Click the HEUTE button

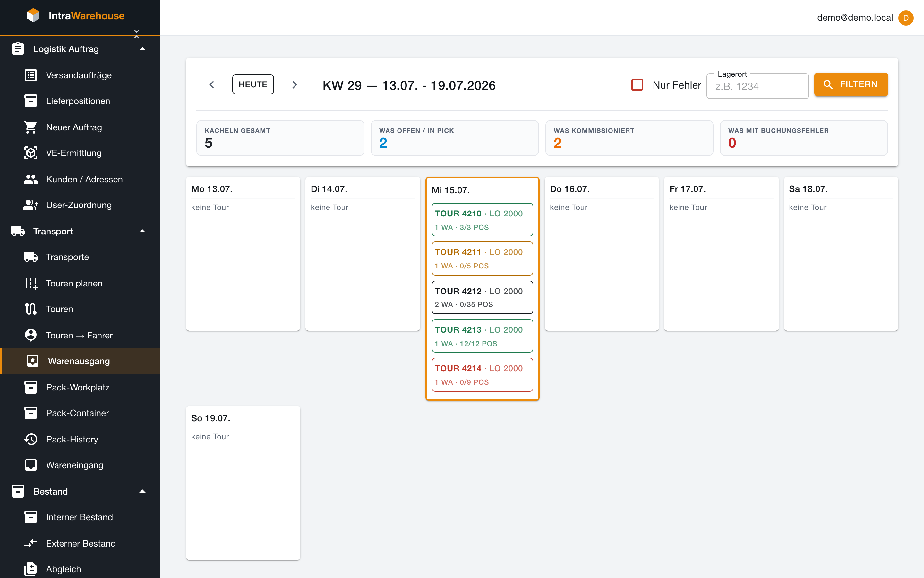point(253,84)
